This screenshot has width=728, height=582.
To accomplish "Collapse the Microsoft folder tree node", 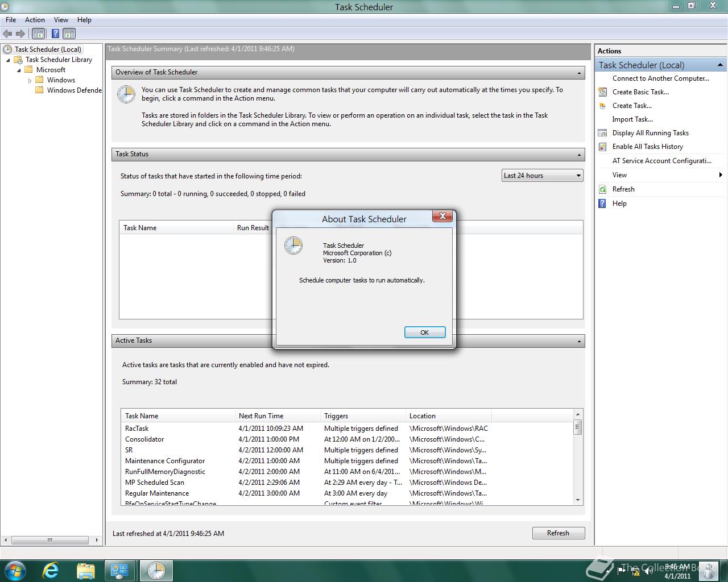I will [19, 70].
